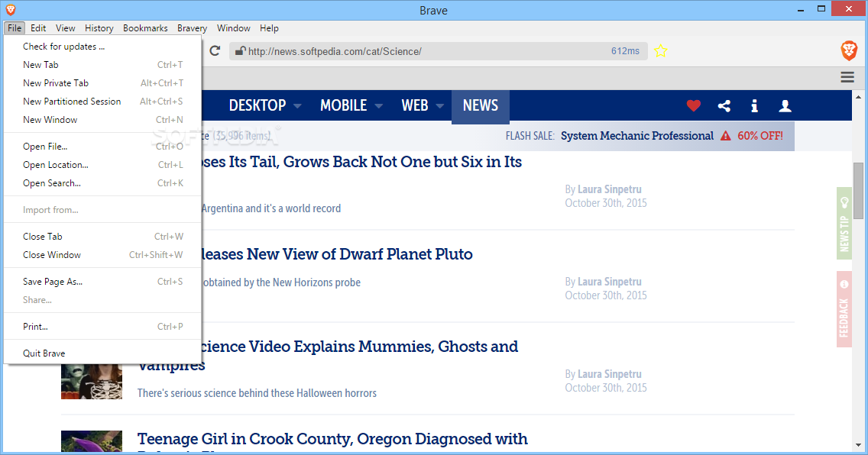Viewport: 868px width, 455px height.
Task: Click the user account icon
Action: [785, 105]
